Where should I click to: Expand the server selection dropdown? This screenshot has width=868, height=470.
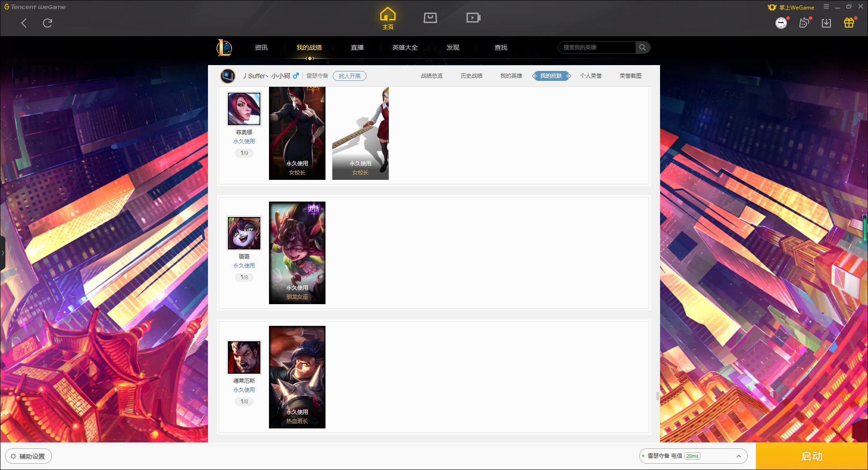pyautogui.click(x=738, y=456)
